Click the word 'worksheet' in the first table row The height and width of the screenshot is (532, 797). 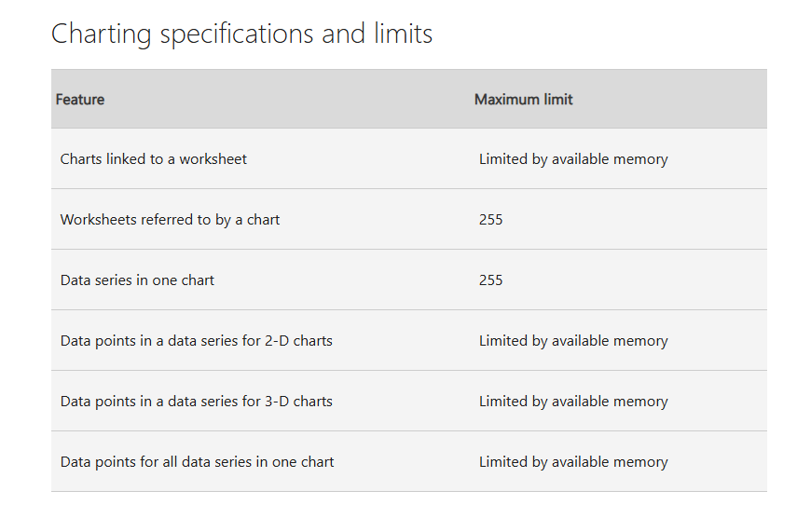pyautogui.click(x=213, y=159)
